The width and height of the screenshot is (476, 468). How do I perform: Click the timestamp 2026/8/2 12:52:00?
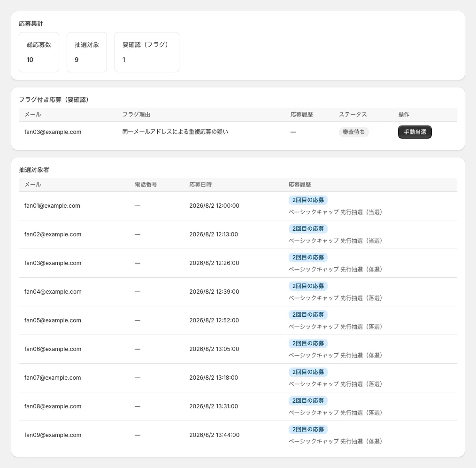click(x=214, y=320)
